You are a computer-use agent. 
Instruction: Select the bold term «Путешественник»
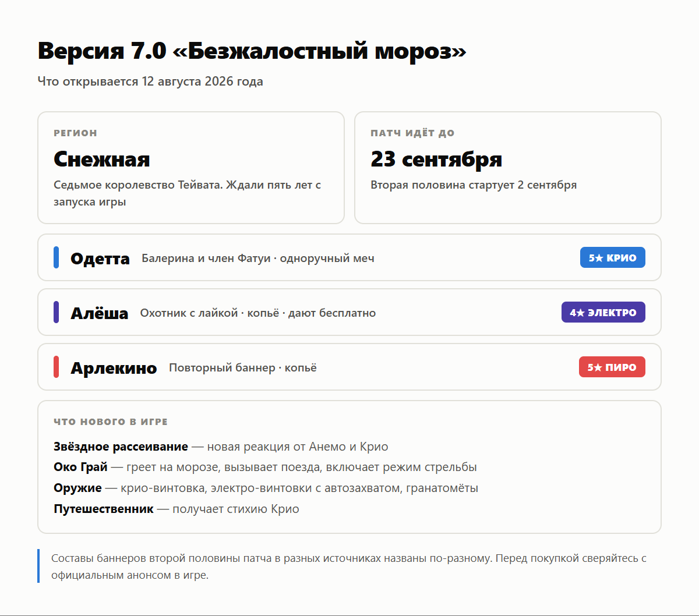point(104,509)
